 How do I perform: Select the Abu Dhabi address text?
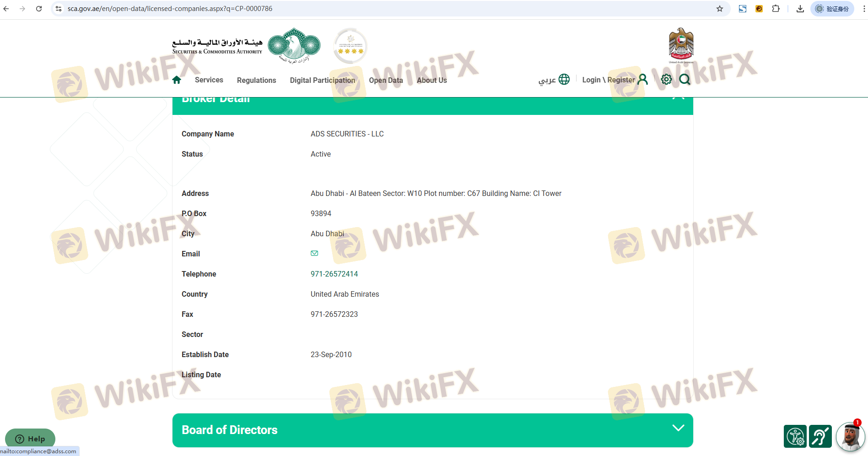pyautogui.click(x=436, y=193)
